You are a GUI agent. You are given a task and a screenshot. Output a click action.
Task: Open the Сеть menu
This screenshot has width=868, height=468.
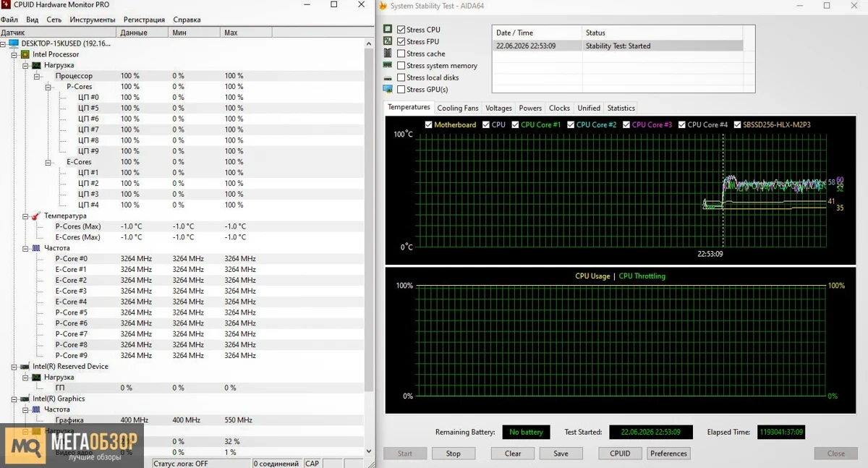pos(54,20)
